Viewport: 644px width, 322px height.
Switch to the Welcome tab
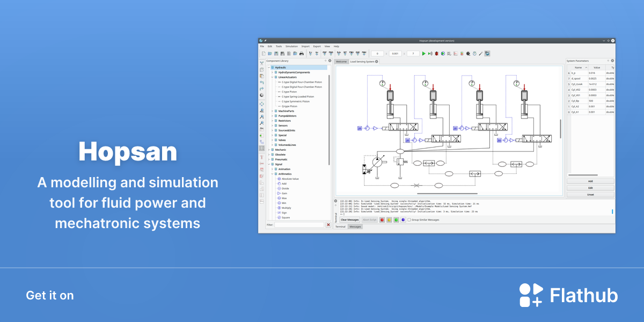(341, 62)
